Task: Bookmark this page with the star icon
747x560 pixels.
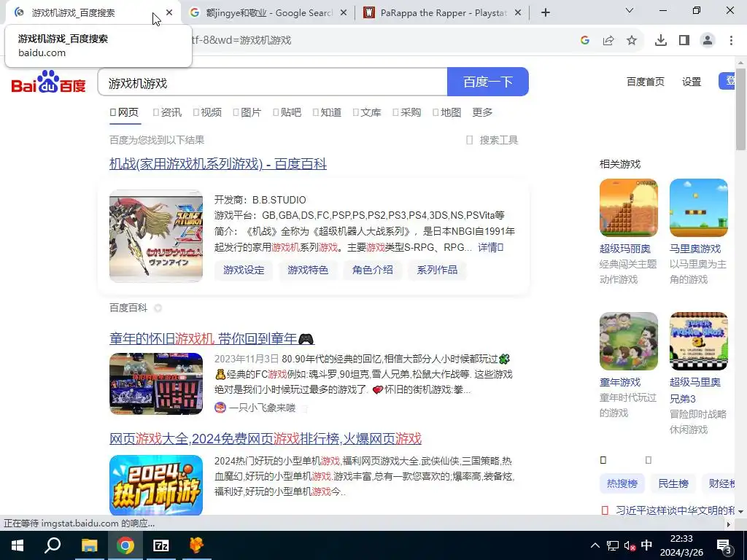Action: tap(632, 41)
